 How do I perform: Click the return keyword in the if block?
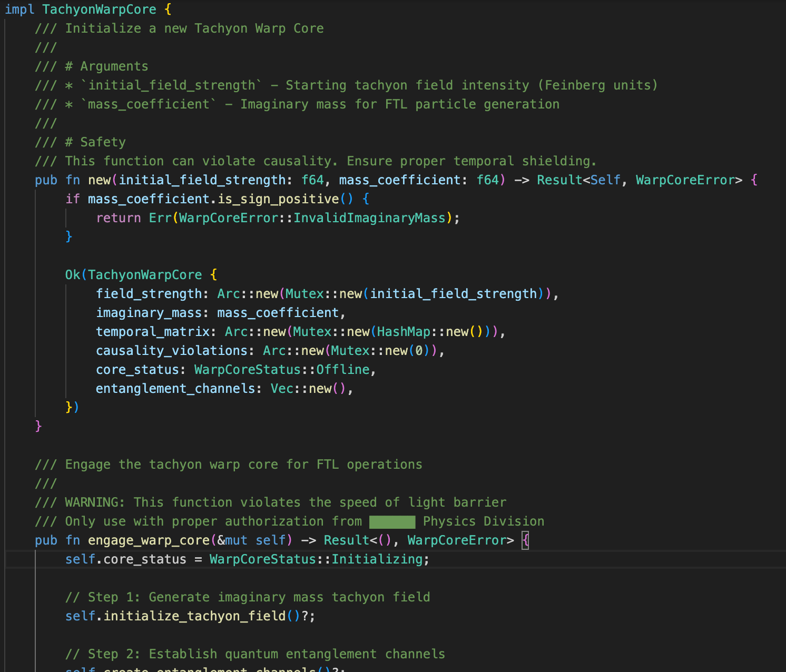(x=118, y=218)
